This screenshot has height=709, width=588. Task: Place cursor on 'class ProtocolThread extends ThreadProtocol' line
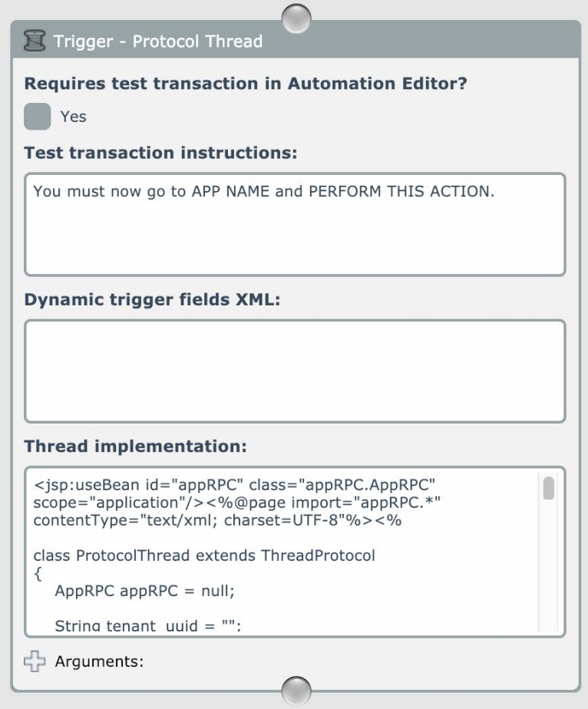(205, 556)
